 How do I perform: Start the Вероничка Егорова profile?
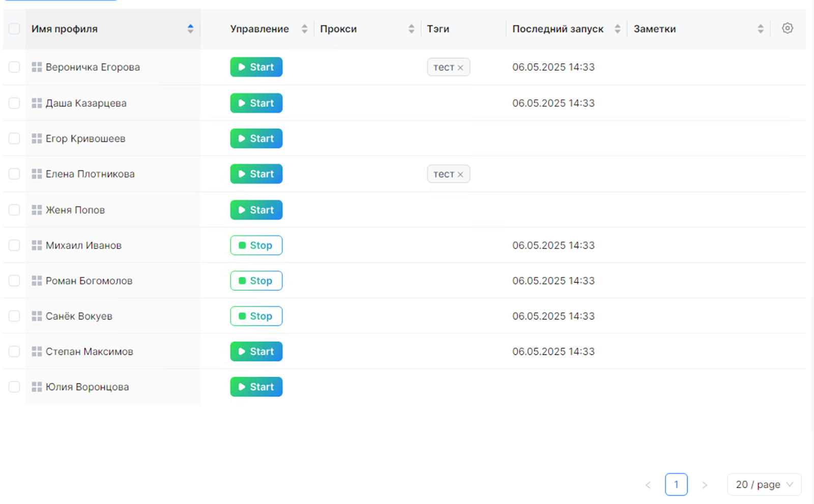[256, 67]
